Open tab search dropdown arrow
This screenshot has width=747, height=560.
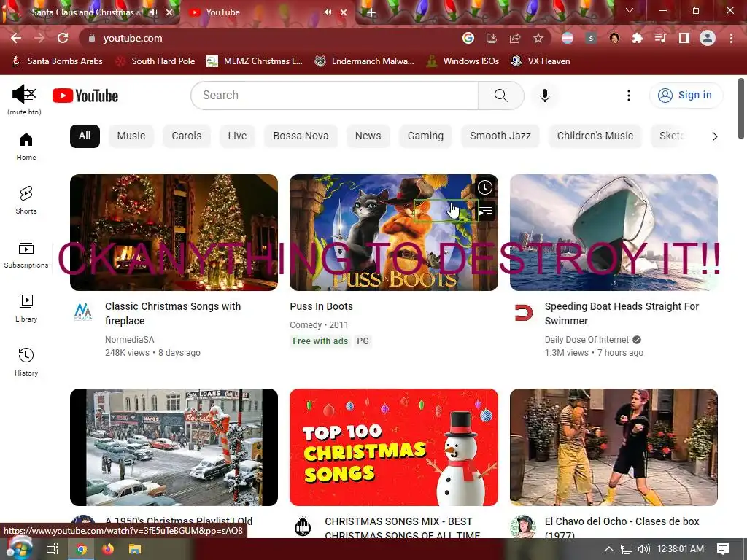630,10
